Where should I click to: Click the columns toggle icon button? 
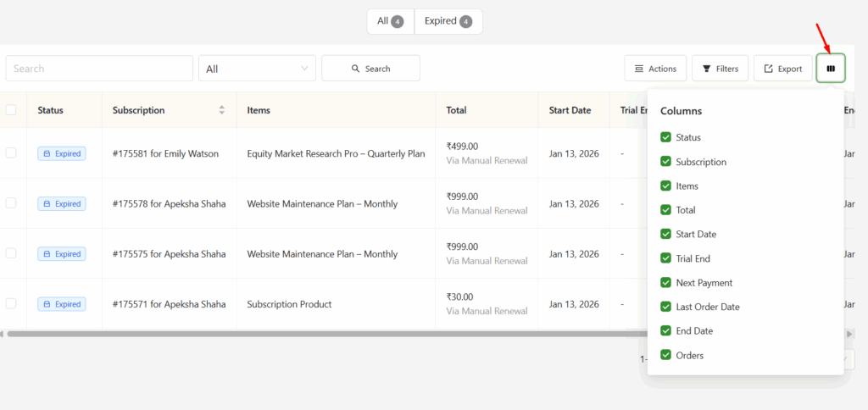click(831, 69)
